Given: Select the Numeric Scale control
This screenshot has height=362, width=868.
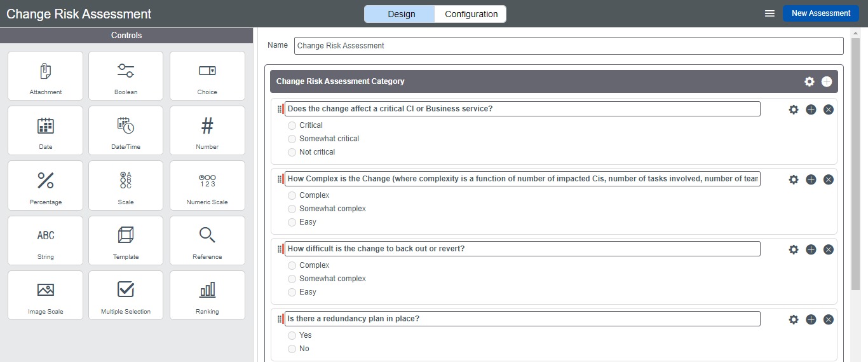Looking at the screenshot, I should coord(207,186).
